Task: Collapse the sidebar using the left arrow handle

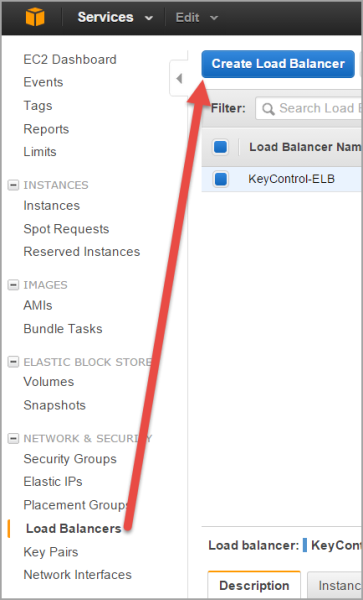Action: click(179, 78)
